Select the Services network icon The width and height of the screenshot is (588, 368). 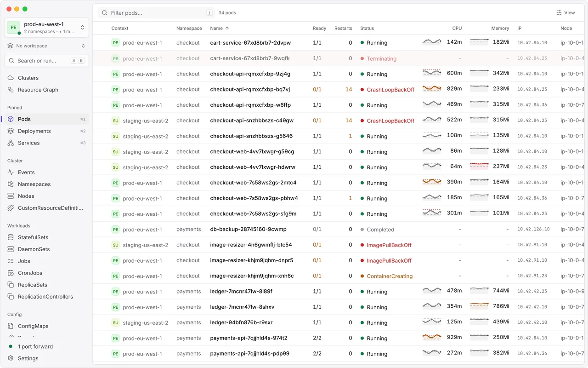coord(11,143)
